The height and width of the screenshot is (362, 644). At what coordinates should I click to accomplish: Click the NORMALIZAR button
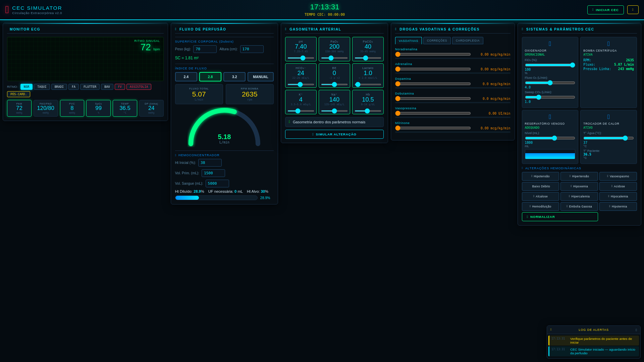click(560, 217)
